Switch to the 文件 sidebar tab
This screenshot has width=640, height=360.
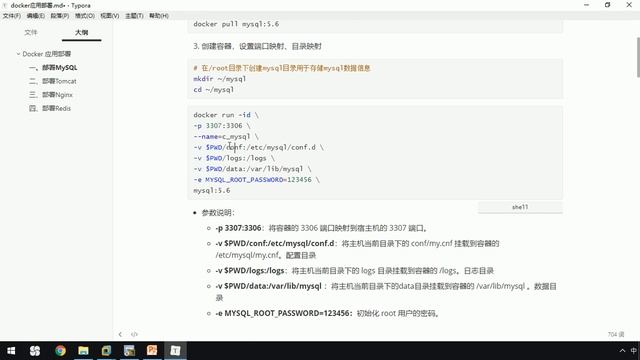31,32
